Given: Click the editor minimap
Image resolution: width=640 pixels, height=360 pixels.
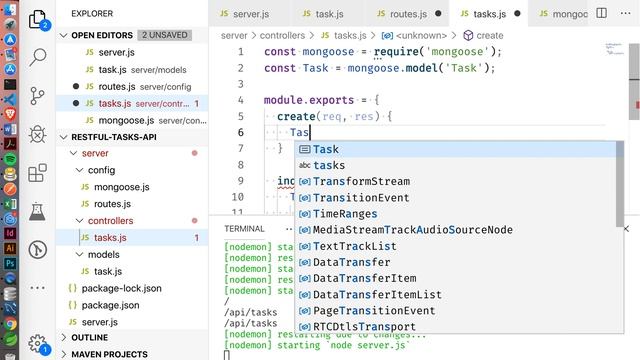Looking at the screenshot, I should coord(614,49).
